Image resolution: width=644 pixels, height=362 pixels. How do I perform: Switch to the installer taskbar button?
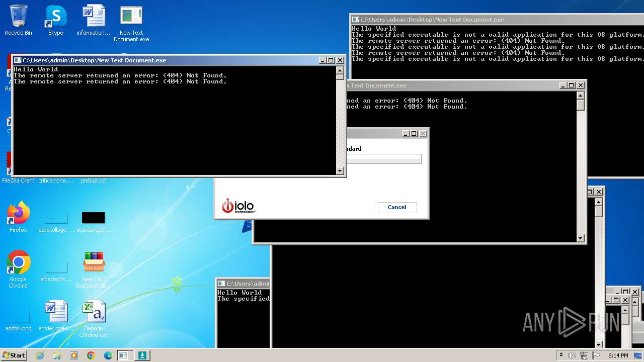142,355
